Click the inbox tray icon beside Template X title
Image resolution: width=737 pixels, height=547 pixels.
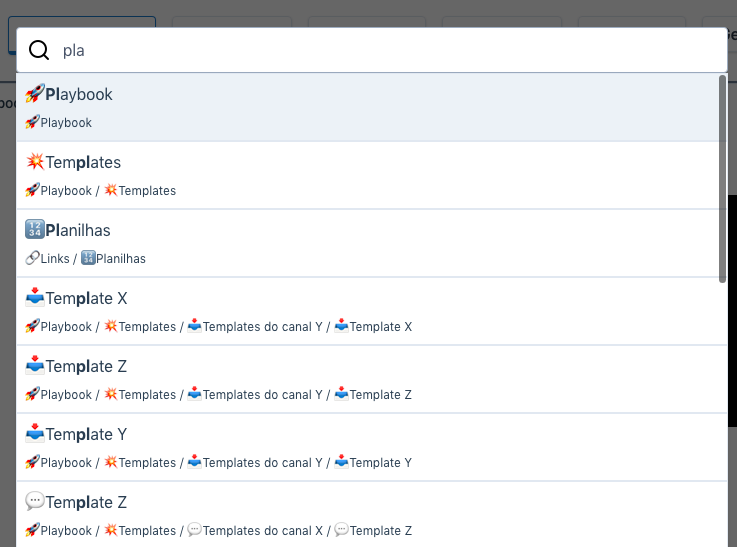[35, 297]
